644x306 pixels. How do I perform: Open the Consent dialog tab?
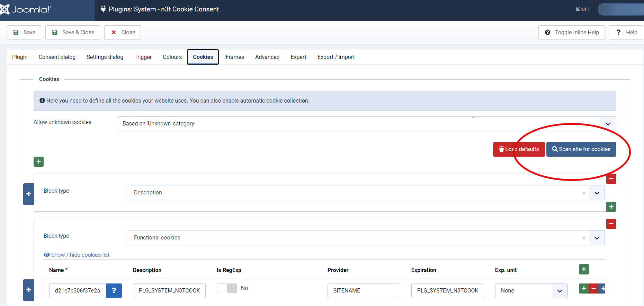point(57,57)
